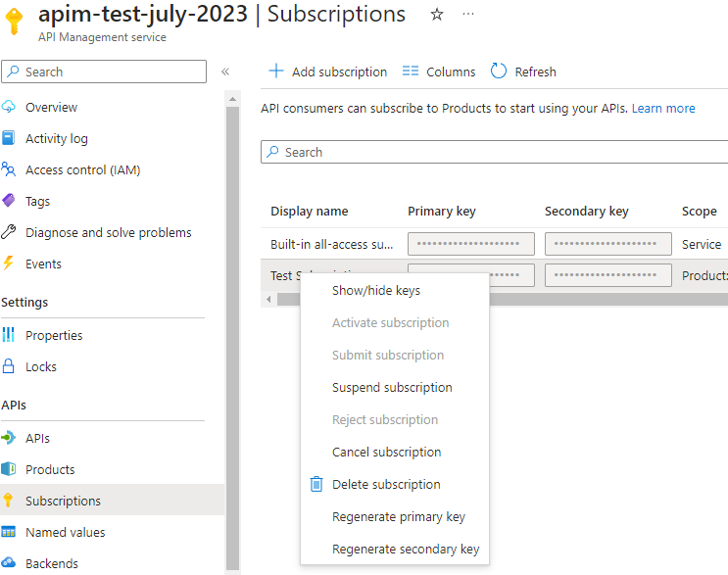
Task: Click the Subscriptions key icon in sidebar
Action: point(9,501)
